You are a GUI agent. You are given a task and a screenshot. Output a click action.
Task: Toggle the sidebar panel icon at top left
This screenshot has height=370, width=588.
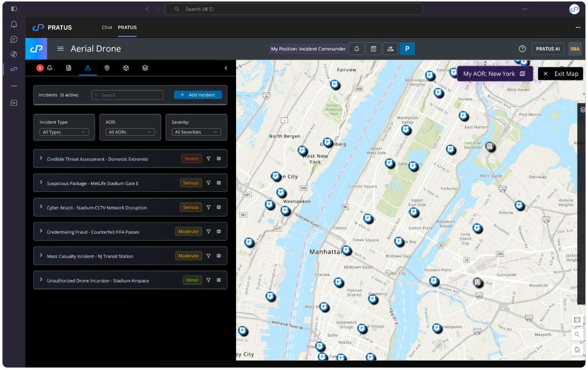pyautogui.click(x=14, y=9)
